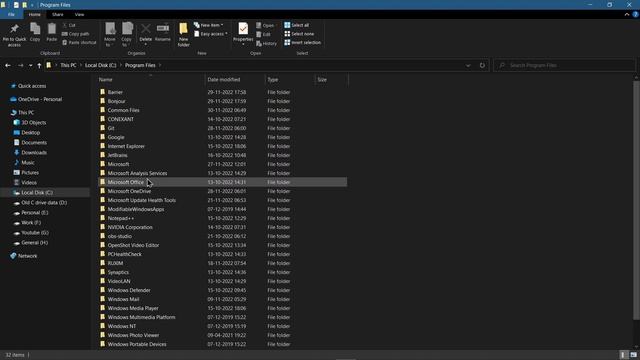Click Local Disk (C:) in address bar
Viewport: 640px width, 360px height.
click(x=100, y=65)
